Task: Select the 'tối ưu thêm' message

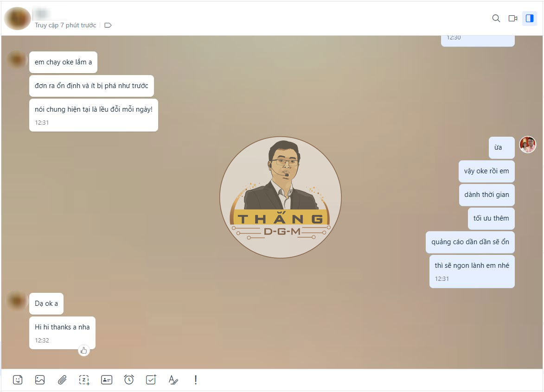Action: (x=491, y=218)
